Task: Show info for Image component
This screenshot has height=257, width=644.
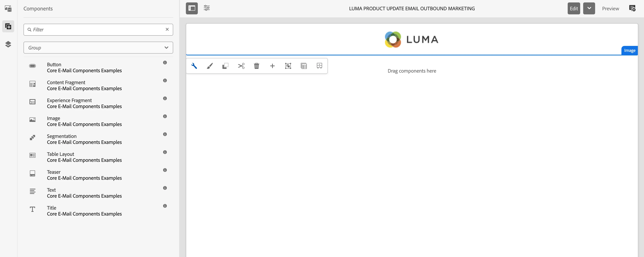Action: pyautogui.click(x=165, y=116)
